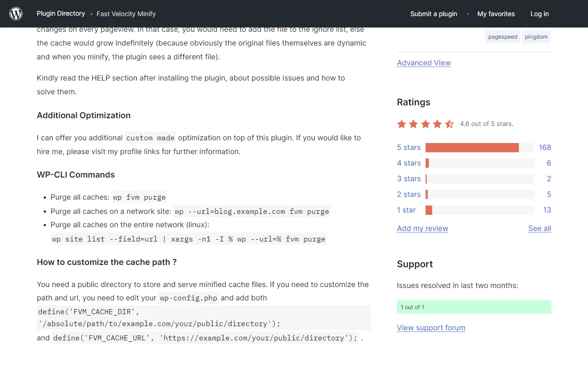588x368 pixels.
Task: Click '4.6 out of 5 stars.' text
Action: coord(486,124)
